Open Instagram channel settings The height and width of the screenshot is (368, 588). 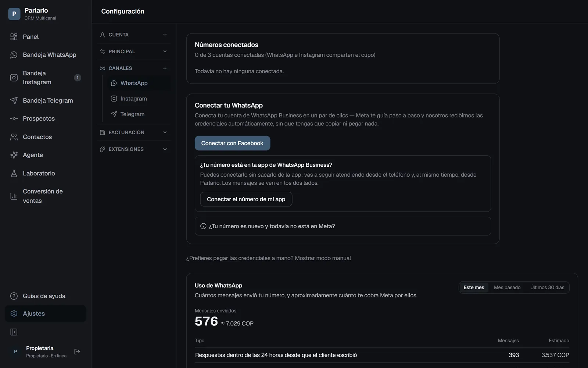coord(139,99)
